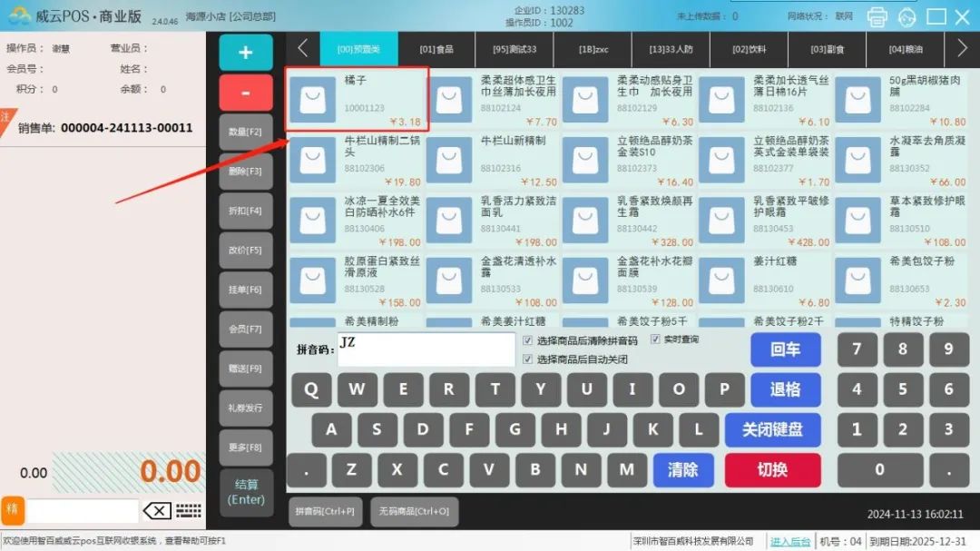Switch to the [01]食品 category tab
This screenshot has height=551, width=980.
(436, 49)
